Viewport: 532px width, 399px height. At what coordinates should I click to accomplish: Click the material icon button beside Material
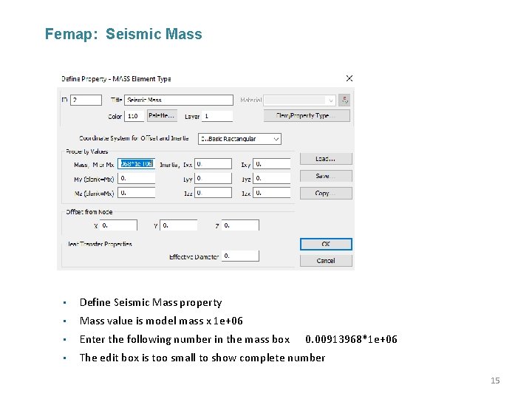[344, 100]
